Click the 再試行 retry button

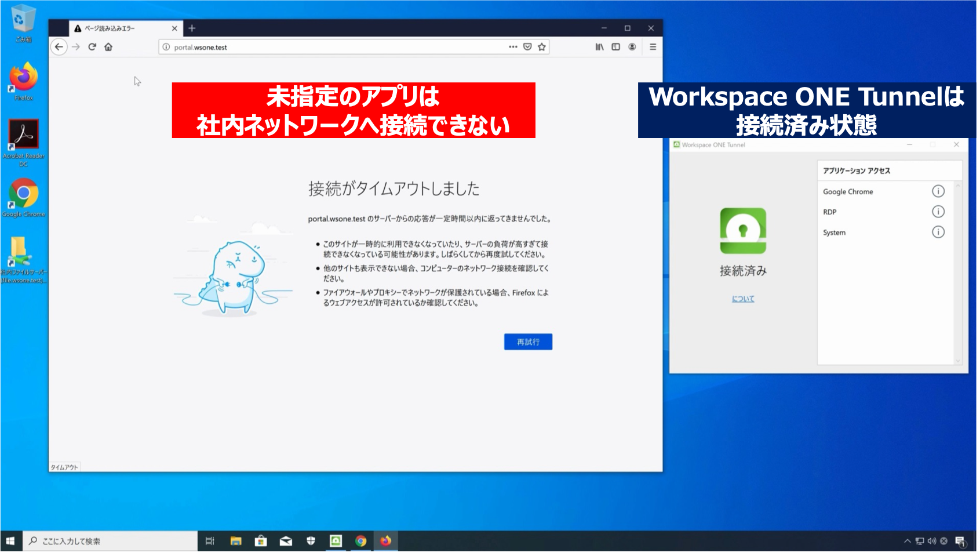(528, 342)
